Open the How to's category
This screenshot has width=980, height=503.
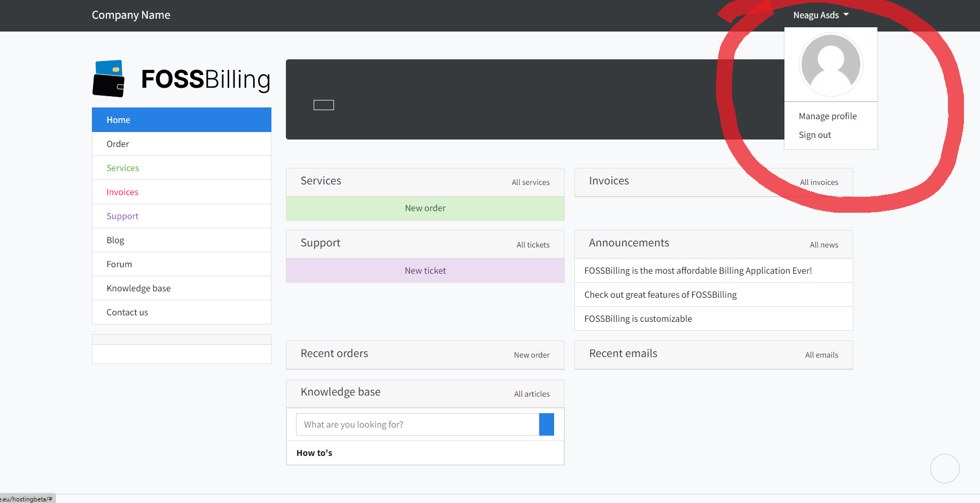(x=314, y=453)
